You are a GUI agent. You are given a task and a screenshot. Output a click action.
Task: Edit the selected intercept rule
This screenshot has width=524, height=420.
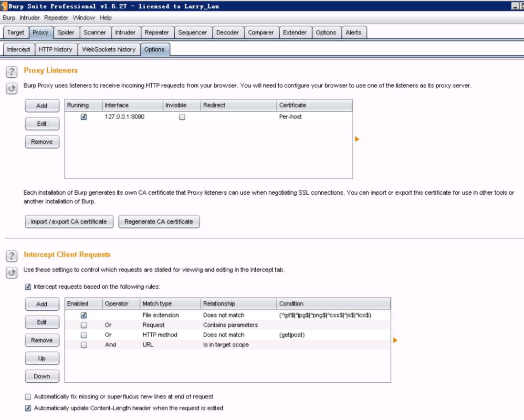point(42,322)
